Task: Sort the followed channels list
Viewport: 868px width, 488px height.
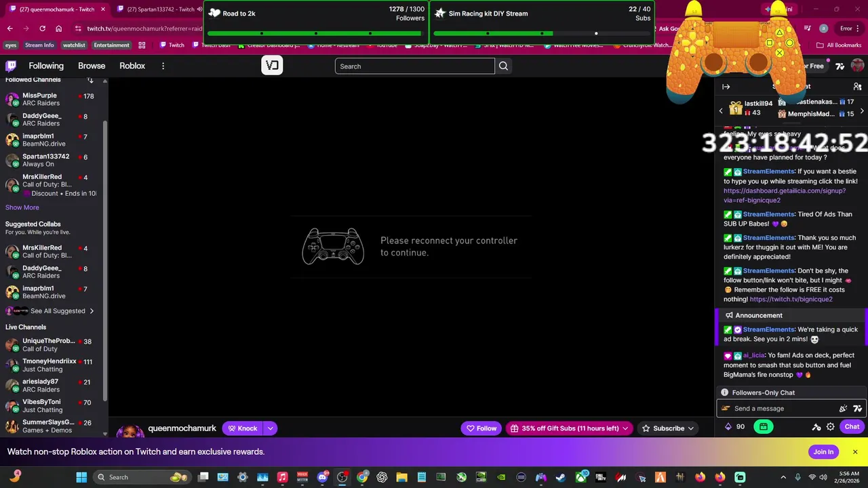Action: (x=90, y=79)
